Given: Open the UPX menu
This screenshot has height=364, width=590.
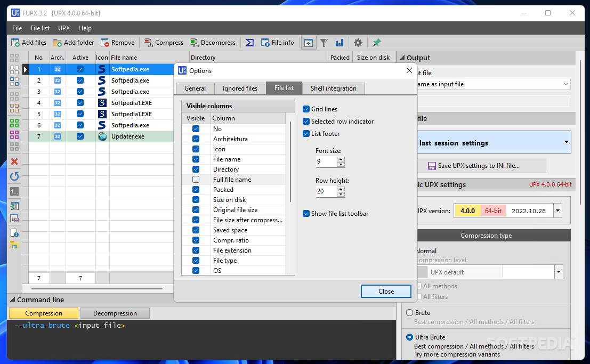Looking at the screenshot, I should 64,28.
